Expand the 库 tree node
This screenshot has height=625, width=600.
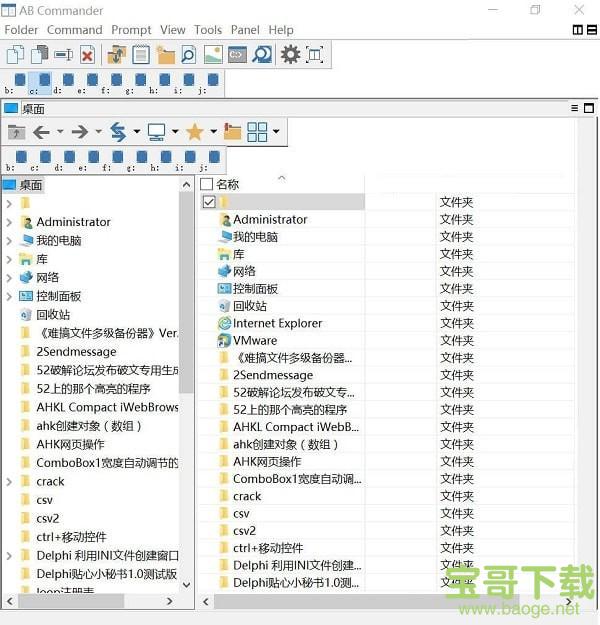tap(9, 259)
